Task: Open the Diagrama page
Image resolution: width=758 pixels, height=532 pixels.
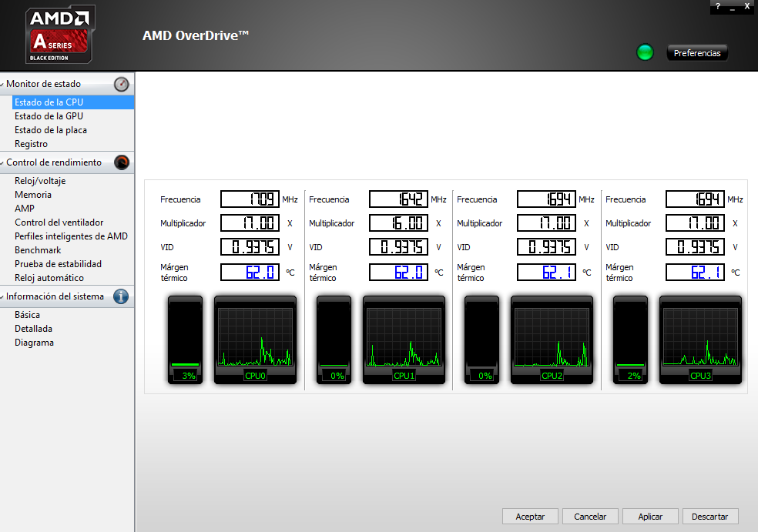Action: 35,343
